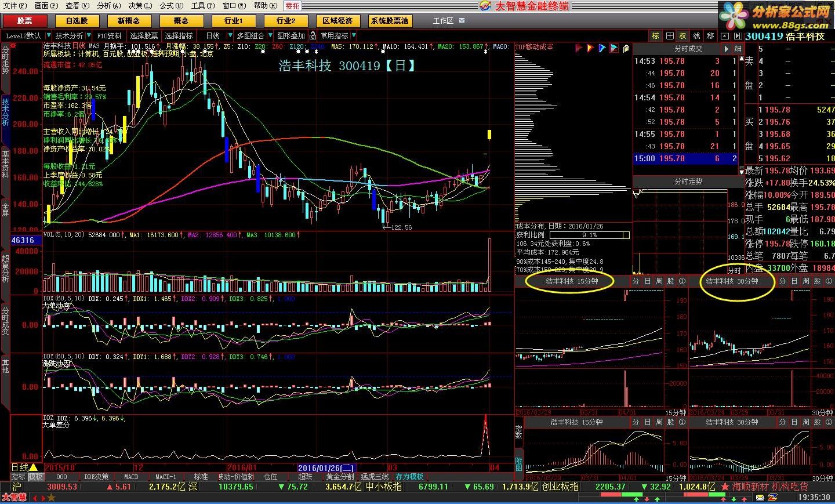Toggle the 线 drawing line button
The height and width of the screenshot is (504, 835).
point(696,36)
